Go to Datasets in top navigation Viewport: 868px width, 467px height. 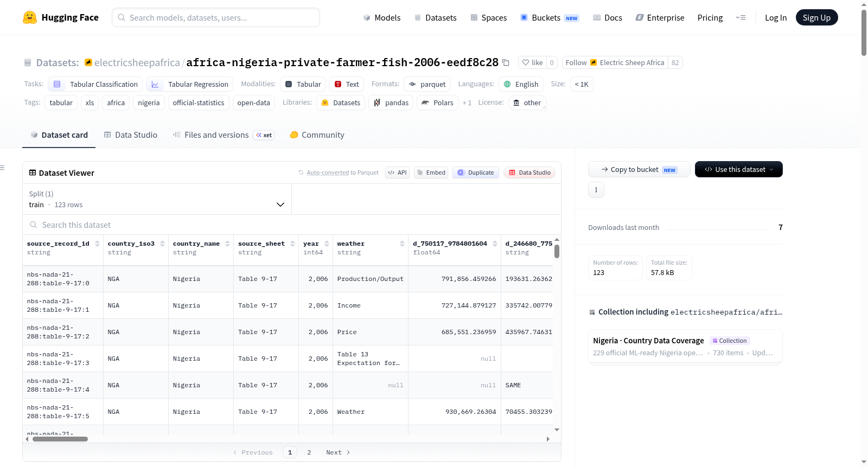coord(436,17)
